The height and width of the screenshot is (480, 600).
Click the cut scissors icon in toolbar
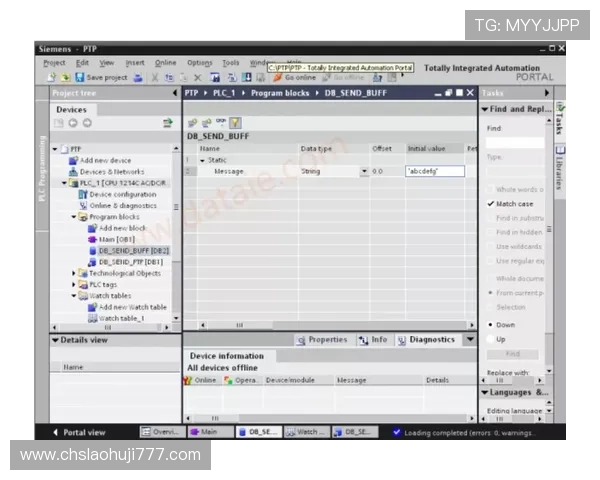154,77
